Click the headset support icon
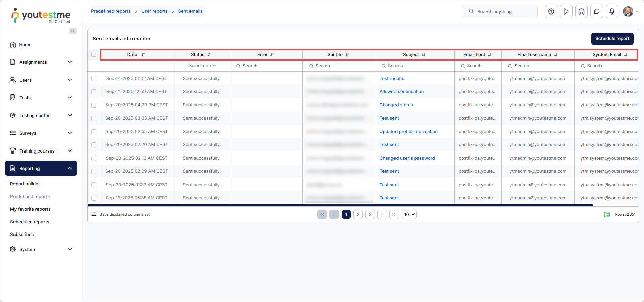Viewport: 644px width, 302px height. 581,11
